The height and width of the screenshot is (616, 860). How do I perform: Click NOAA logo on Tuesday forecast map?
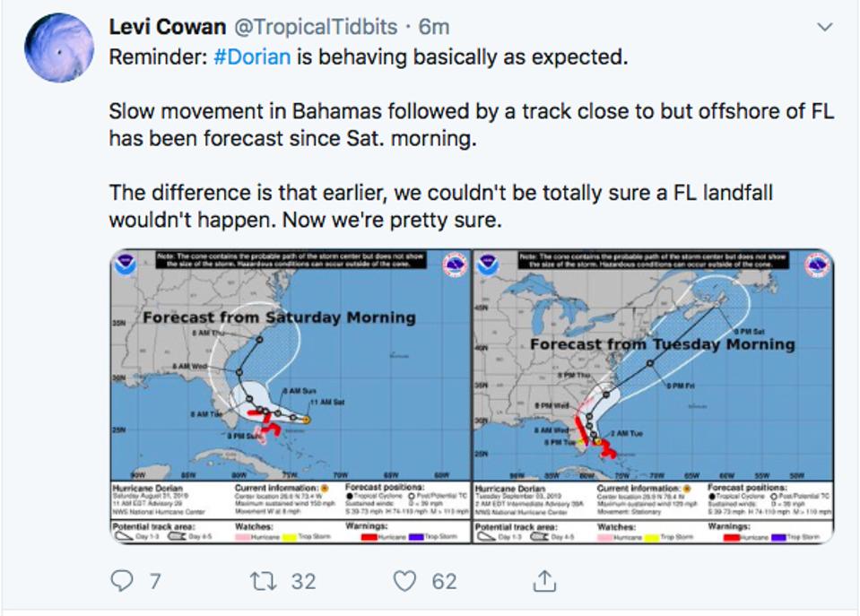pyautogui.click(x=488, y=265)
